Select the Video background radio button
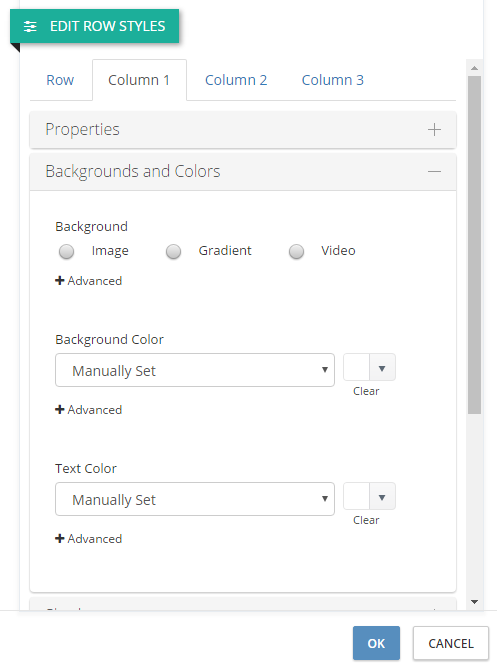 click(296, 252)
